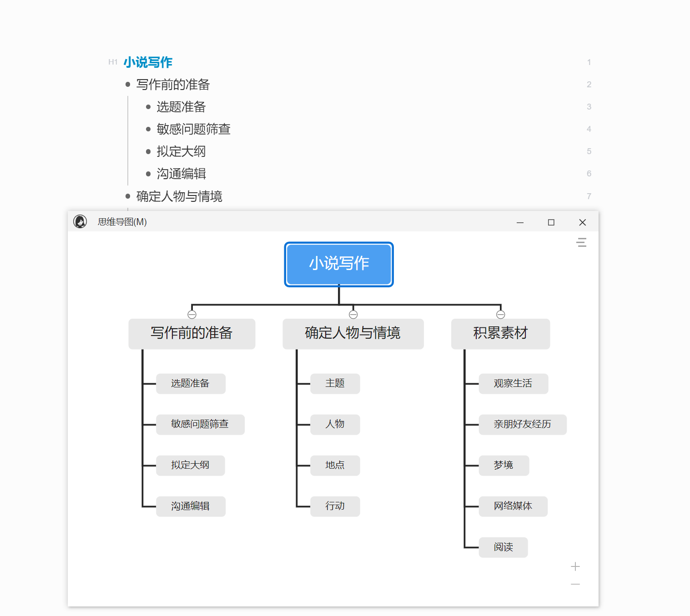Collapse the 积累素材 branch
690x616 pixels.
501,315
